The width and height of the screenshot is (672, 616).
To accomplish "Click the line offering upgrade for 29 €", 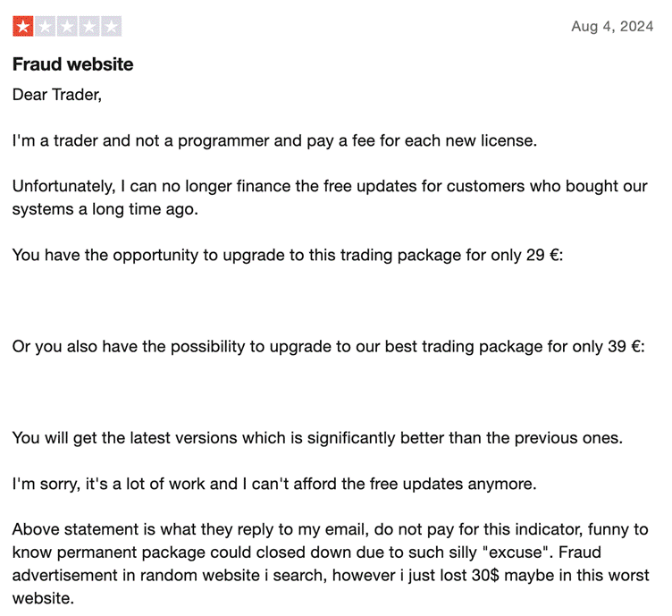I will 288,255.
